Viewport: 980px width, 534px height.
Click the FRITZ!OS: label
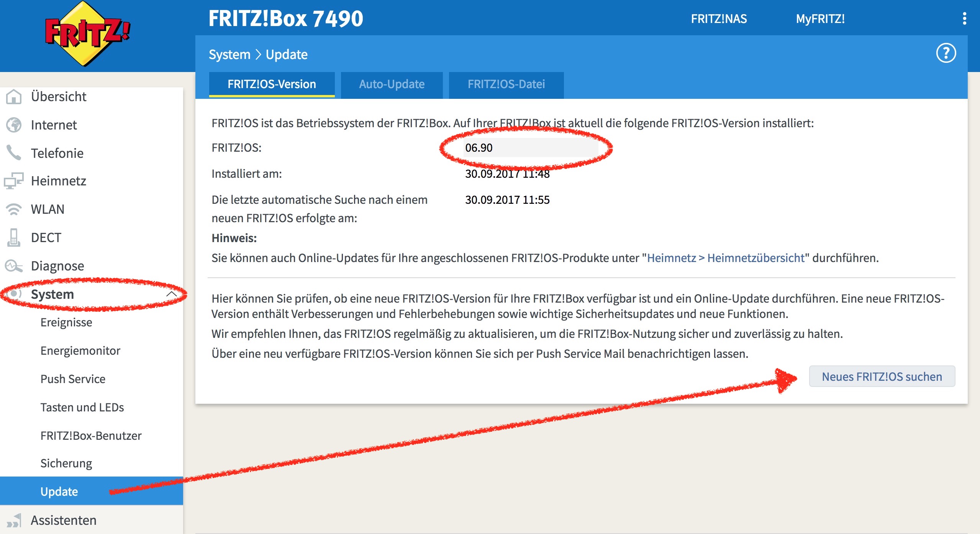tap(236, 147)
